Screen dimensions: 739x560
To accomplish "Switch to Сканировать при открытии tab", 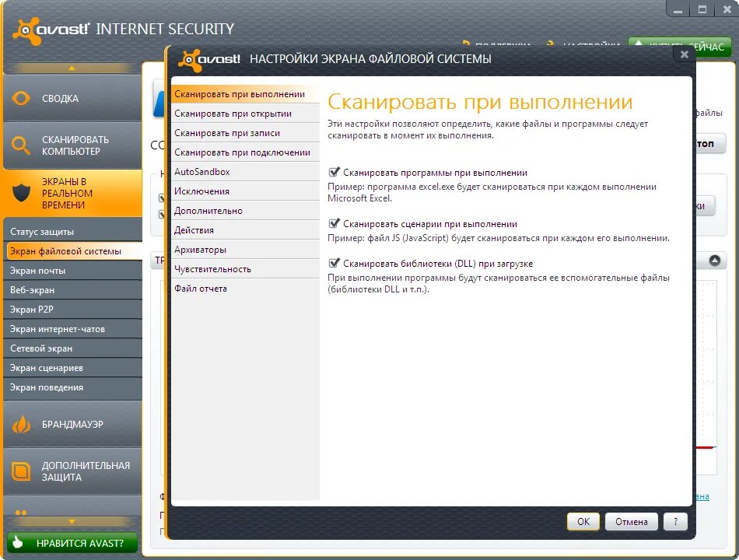I will [245, 114].
